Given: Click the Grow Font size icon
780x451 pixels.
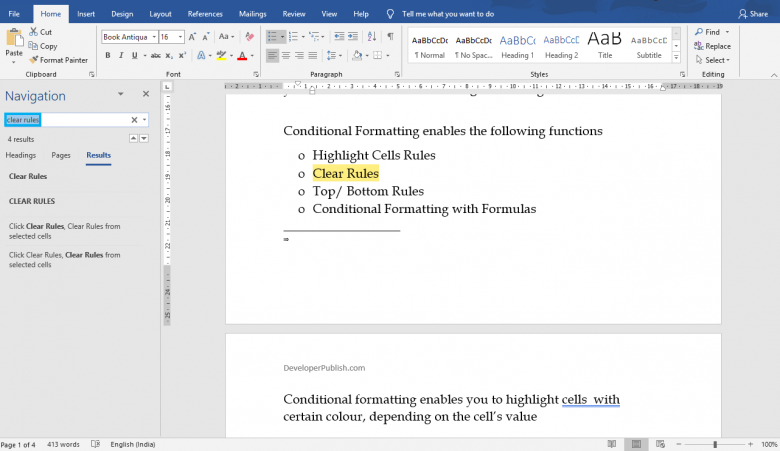Looking at the screenshot, I should coord(194,37).
